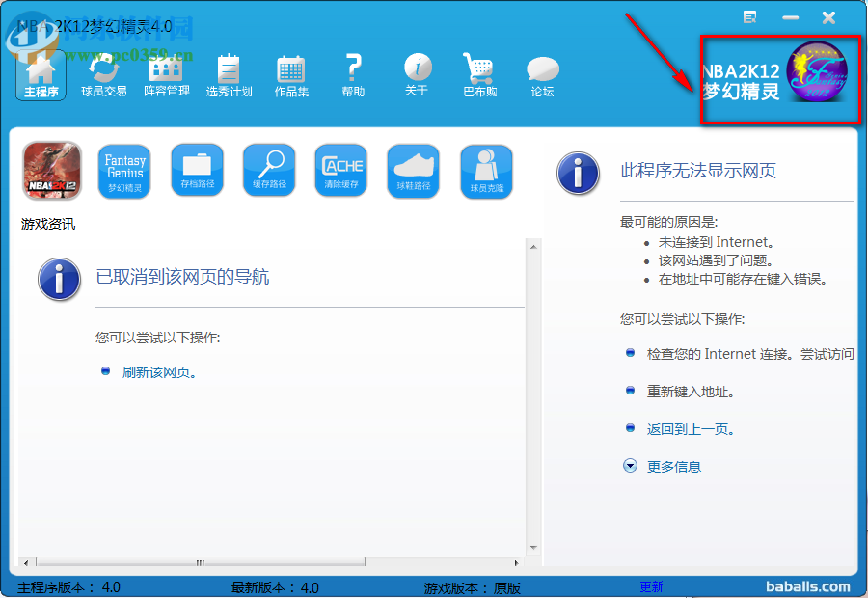Open the title bar menu icon left of the minimize button
The image size is (868, 598).
tap(750, 17)
